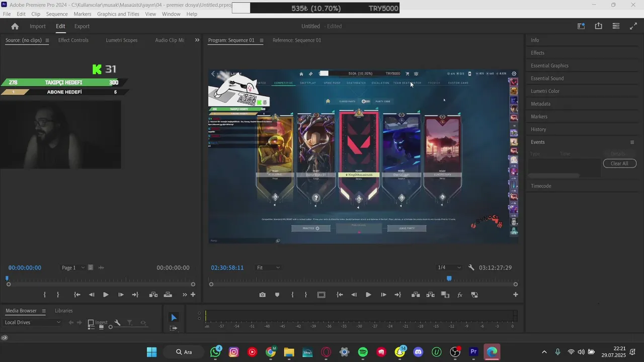The height and width of the screenshot is (362, 644).
Task: Toggle safe margins icon in Program monitor
Action: [321, 295]
